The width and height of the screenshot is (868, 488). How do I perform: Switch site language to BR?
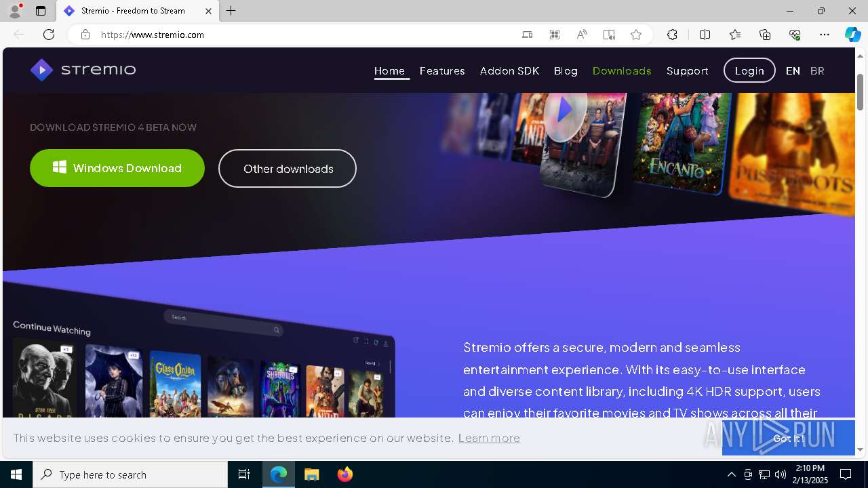coord(817,70)
